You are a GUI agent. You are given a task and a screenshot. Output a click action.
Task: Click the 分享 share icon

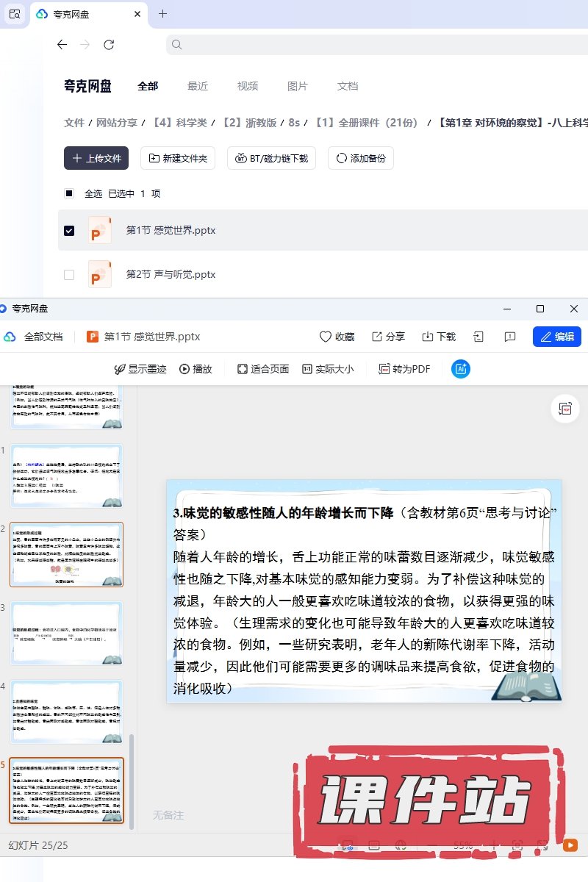(x=388, y=337)
